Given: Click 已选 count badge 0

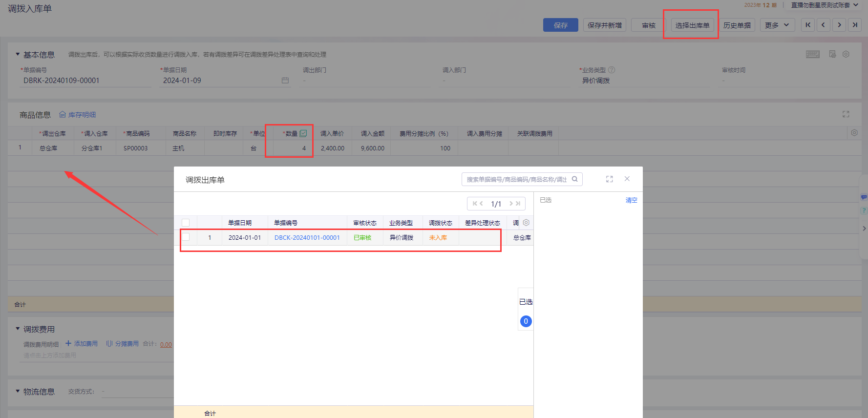Looking at the screenshot, I should pos(526,321).
